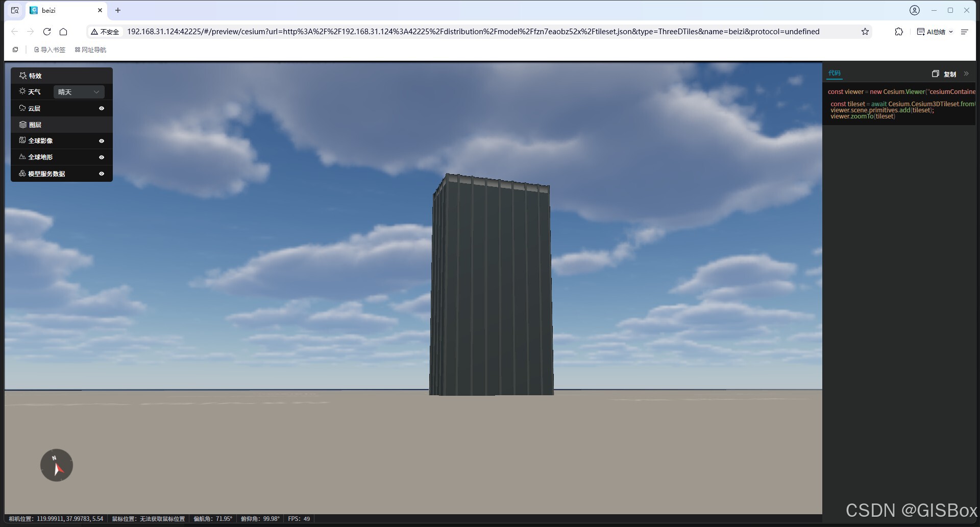Open 导入书签 import bookmarks
980x527 pixels.
tap(50, 50)
